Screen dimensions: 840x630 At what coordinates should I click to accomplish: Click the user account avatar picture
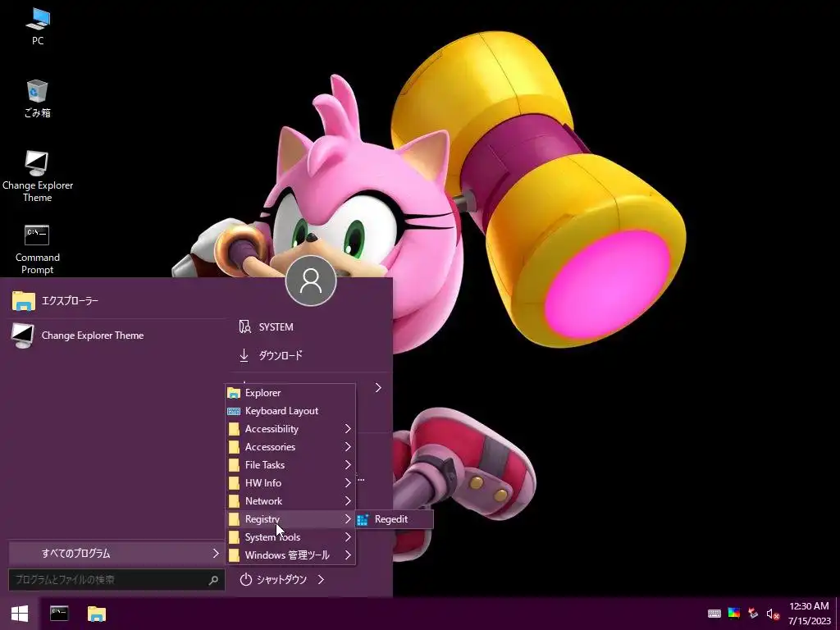coord(311,281)
